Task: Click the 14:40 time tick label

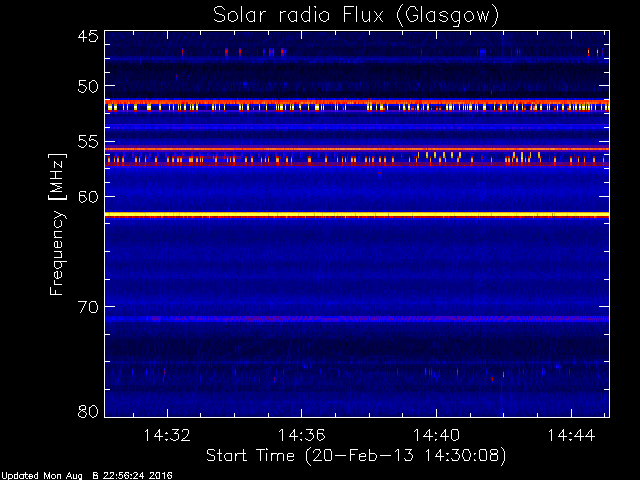Action: tap(436, 435)
